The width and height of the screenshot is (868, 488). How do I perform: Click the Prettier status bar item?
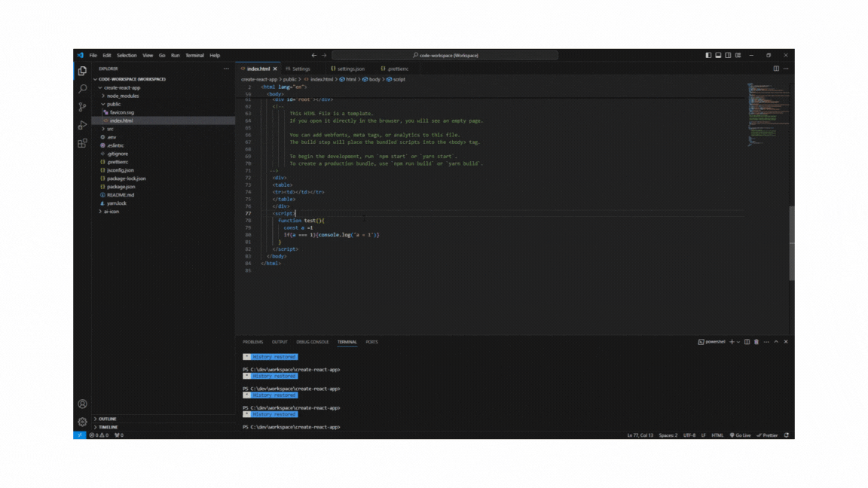(x=767, y=435)
